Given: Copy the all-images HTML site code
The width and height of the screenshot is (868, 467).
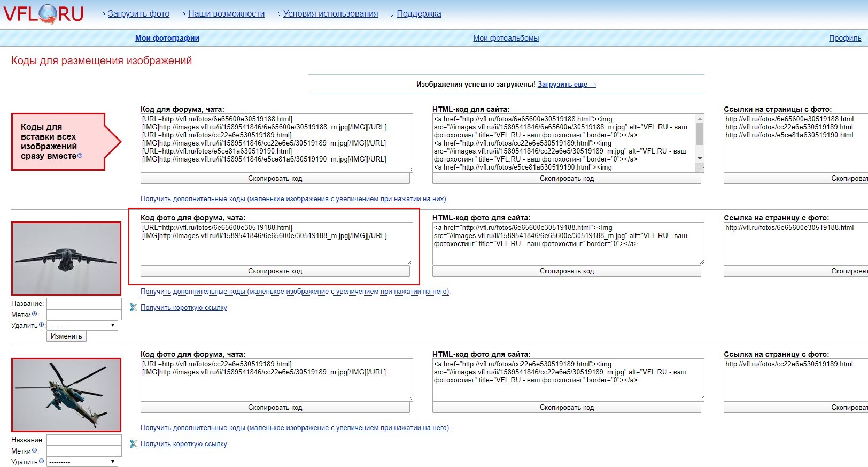Looking at the screenshot, I should tap(567, 179).
